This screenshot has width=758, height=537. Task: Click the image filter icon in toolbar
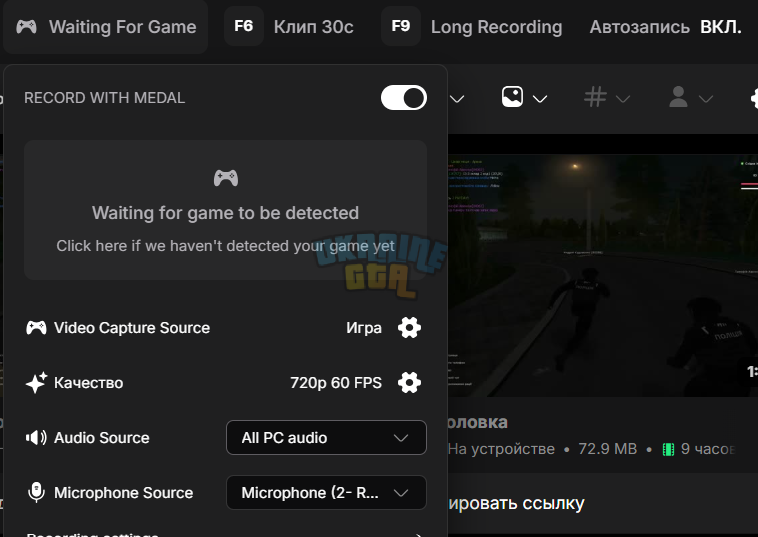point(512,97)
